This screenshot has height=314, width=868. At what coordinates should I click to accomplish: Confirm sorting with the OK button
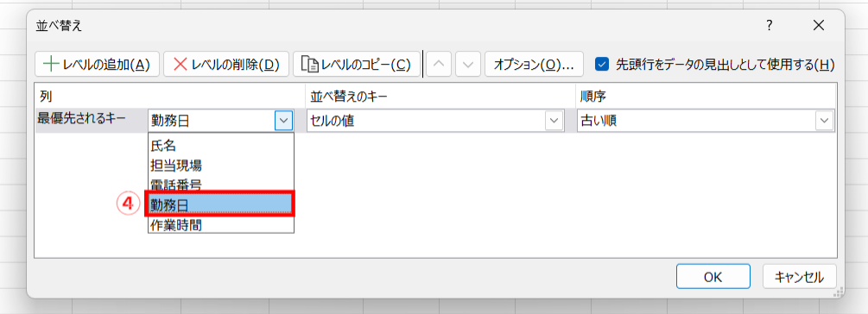pyautogui.click(x=713, y=276)
